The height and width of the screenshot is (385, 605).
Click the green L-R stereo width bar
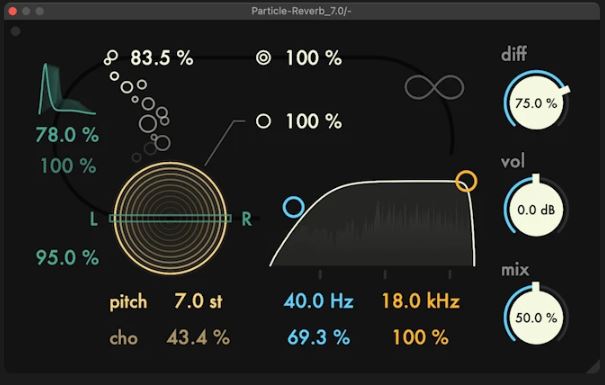170,219
